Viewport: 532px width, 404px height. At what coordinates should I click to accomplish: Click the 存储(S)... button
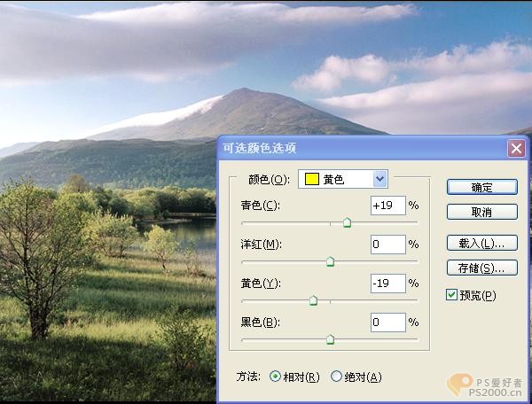point(482,268)
